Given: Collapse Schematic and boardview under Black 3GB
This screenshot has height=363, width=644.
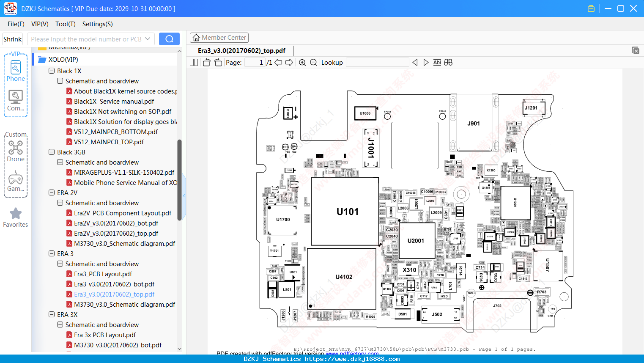Looking at the screenshot, I should 60,162.
